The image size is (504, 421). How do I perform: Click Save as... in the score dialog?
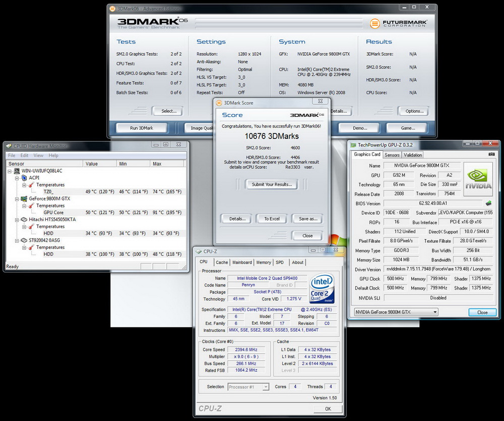pos(308,219)
